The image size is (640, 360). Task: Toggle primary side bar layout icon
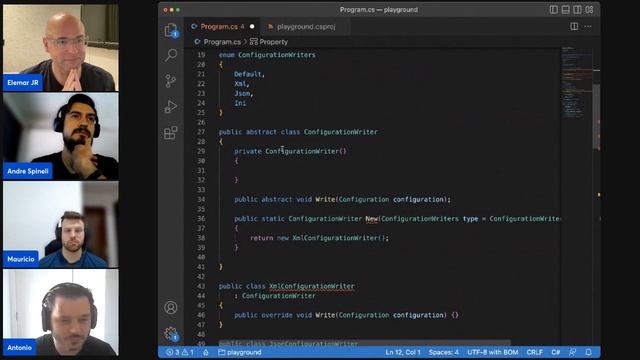pyautogui.click(x=553, y=9)
